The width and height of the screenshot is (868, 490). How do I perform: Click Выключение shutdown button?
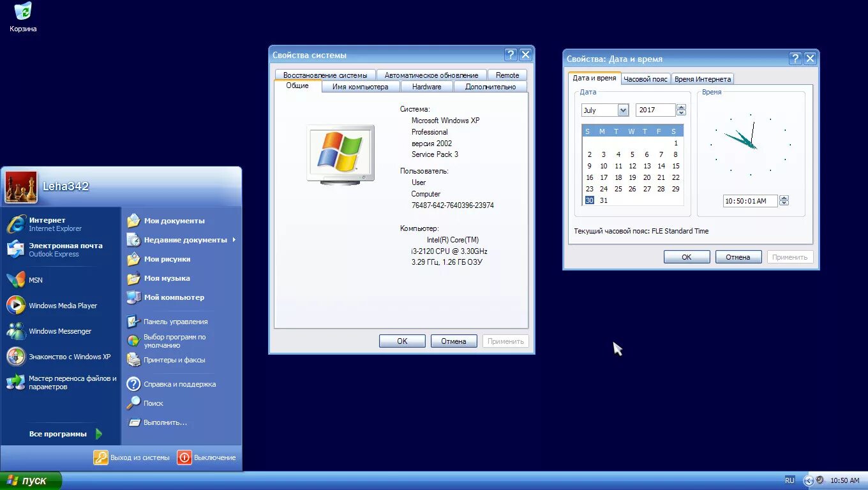pyautogui.click(x=207, y=457)
